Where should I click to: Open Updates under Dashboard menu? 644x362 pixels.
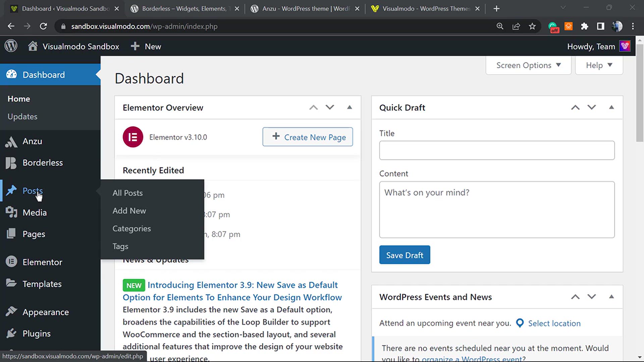point(22,117)
